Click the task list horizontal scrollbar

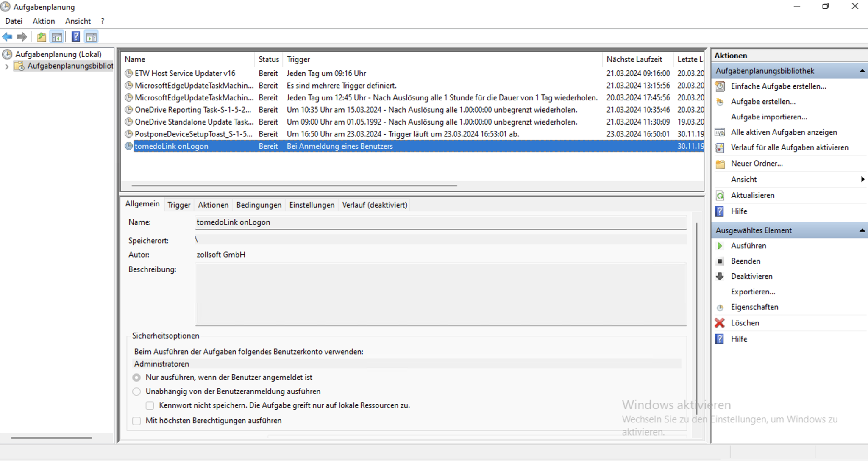294,186
